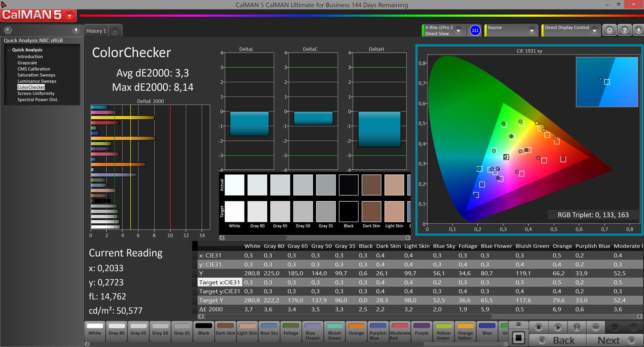Add a new history tab with plus
The height and width of the screenshot is (347, 644).
click(x=115, y=31)
